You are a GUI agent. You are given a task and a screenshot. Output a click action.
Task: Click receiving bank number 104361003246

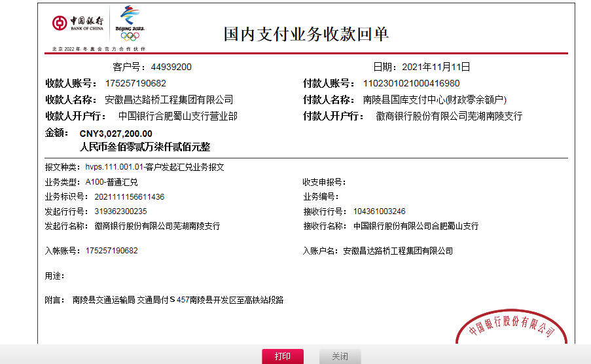(x=379, y=211)
